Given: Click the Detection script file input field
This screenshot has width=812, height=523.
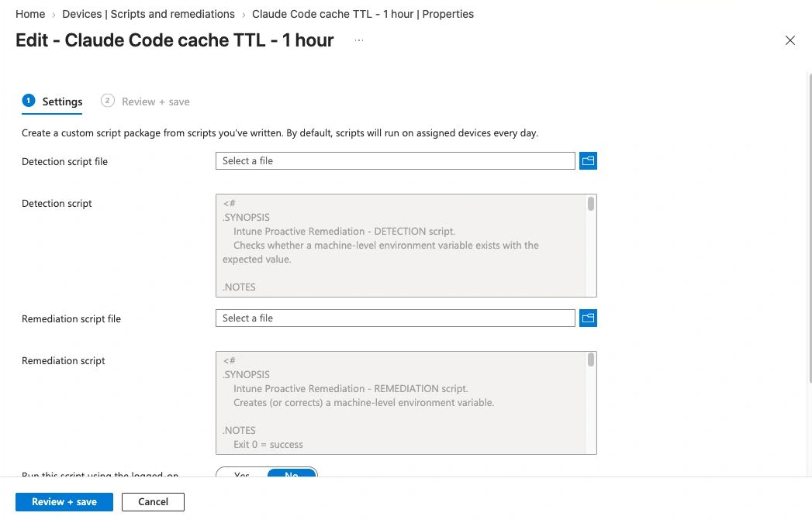Looking at the screenshot, I should coord(395,161).
